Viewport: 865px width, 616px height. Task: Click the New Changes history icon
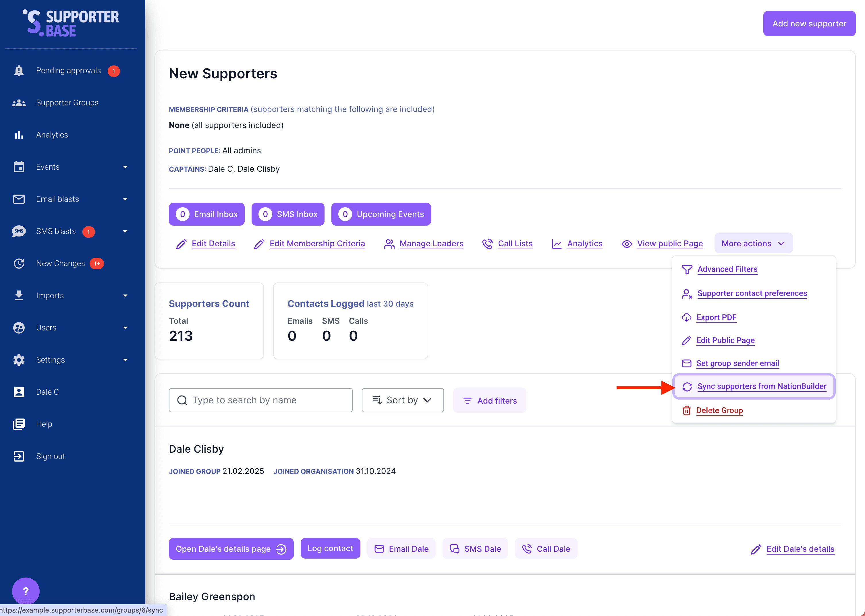click(19, 263)
